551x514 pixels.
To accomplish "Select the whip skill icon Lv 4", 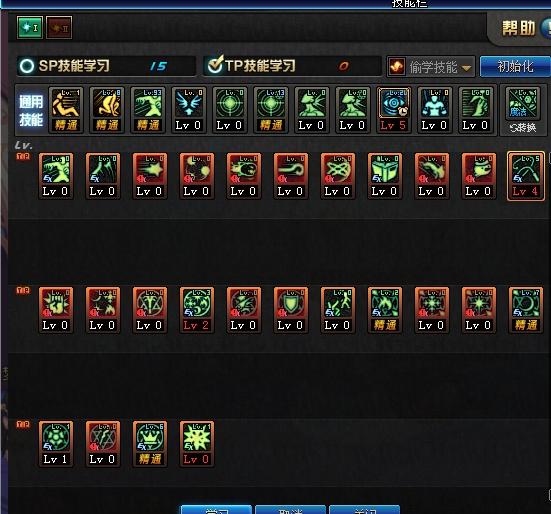I will coord(525,176).
